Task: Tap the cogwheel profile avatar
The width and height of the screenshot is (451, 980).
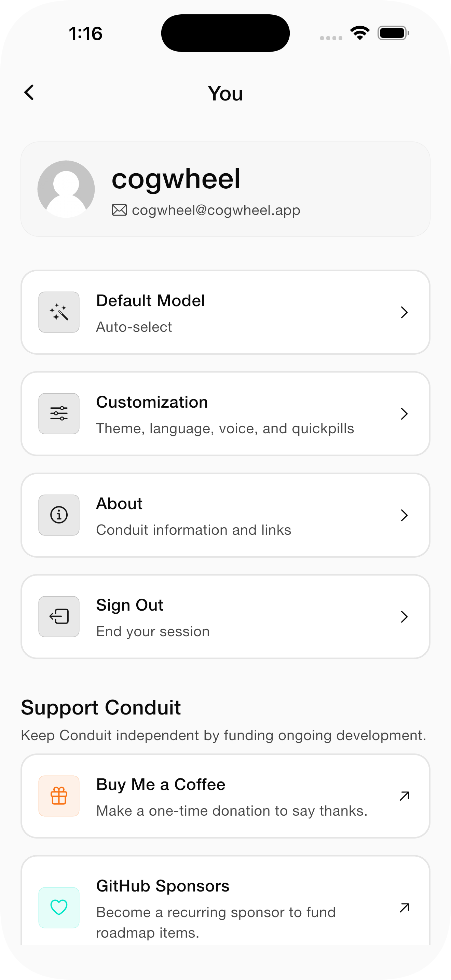Action: (66, 189)
